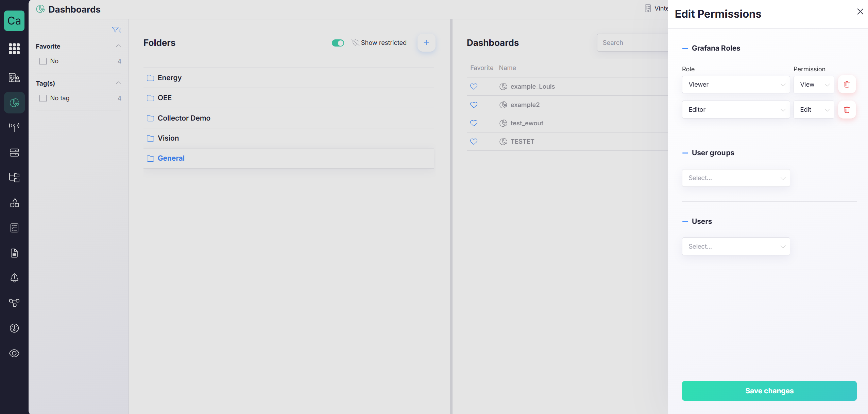The width and height of the screenshot is (868, 414).
Task: Open the organization buildings sidebar icon
Action: click(14, 78)
